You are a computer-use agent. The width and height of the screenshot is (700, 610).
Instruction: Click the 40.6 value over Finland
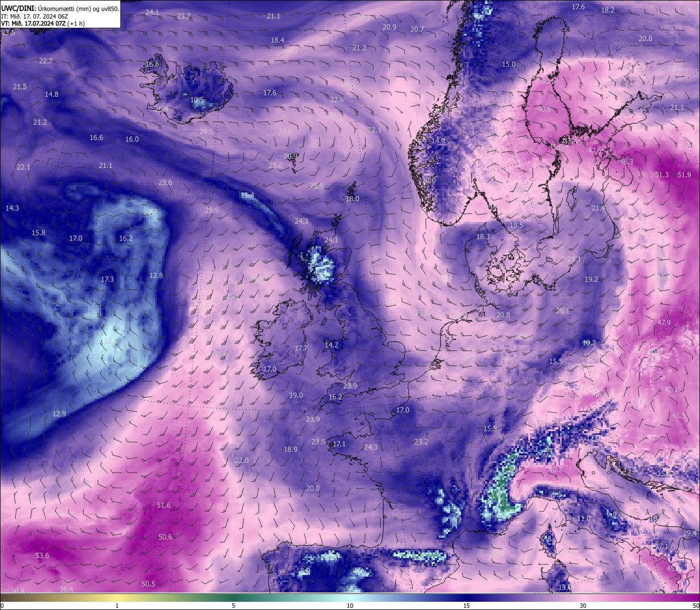pos(544,109)
